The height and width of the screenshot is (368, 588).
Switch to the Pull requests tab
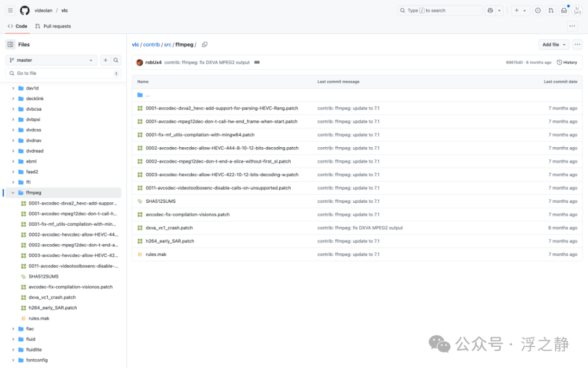coord(53,26)
